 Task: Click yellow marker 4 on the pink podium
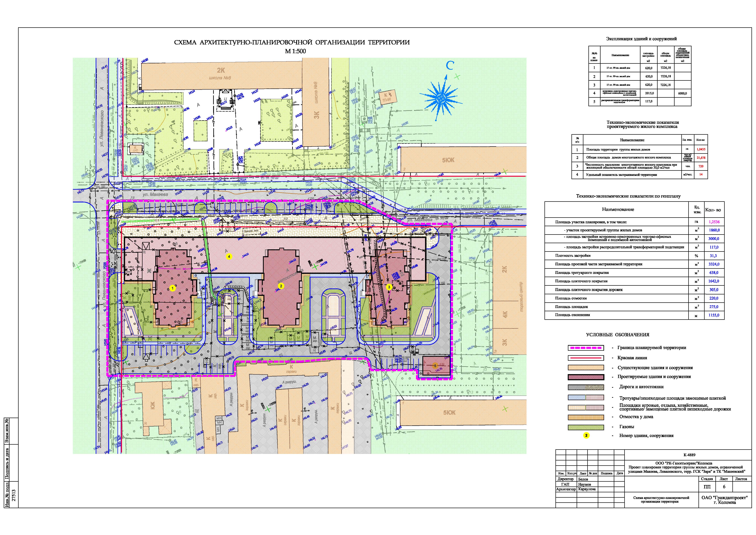pyautogui.click(x=229, y=256)
